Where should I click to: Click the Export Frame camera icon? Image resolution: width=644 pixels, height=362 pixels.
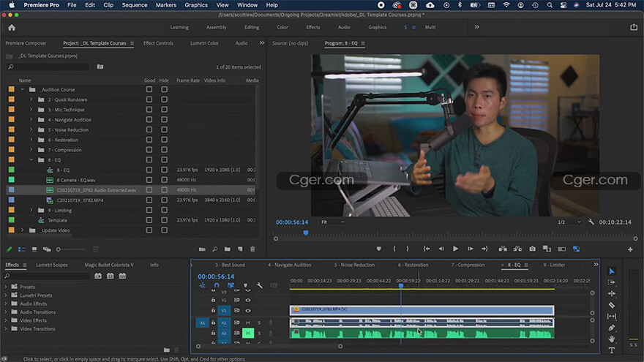coord(532,249)
